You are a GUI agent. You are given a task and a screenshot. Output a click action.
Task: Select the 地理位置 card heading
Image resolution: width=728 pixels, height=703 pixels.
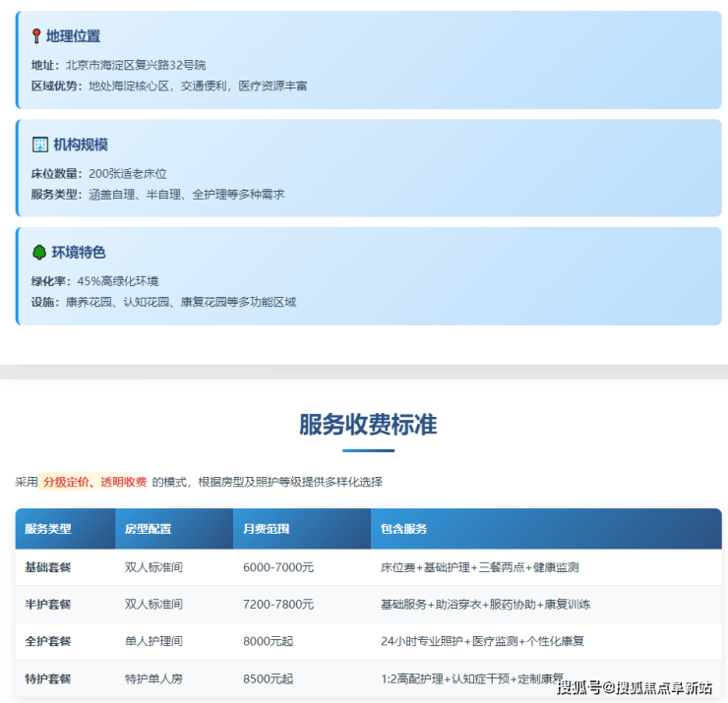(73, 36)
